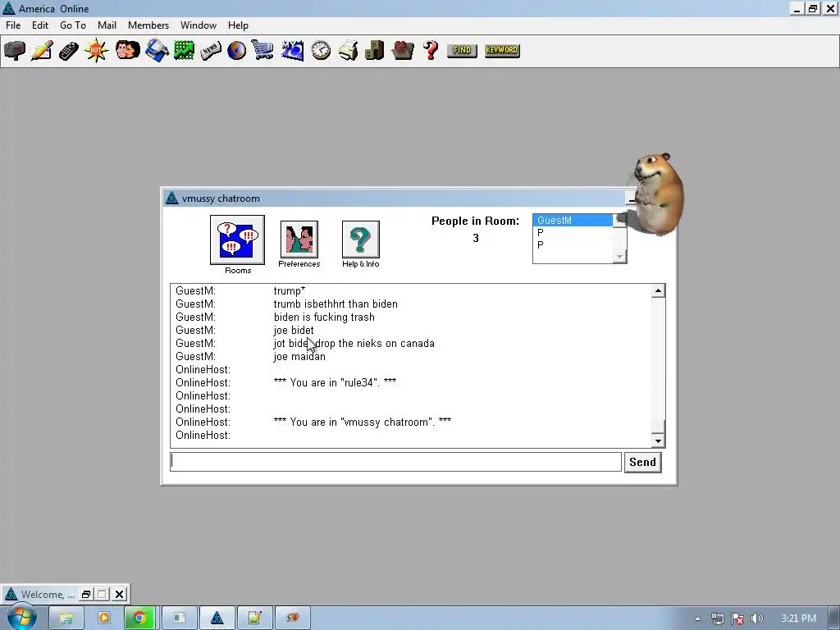Click the KEYWORD toolbar button
The image size is (840, 630).
pyautogui.click(x=502, y=51)
